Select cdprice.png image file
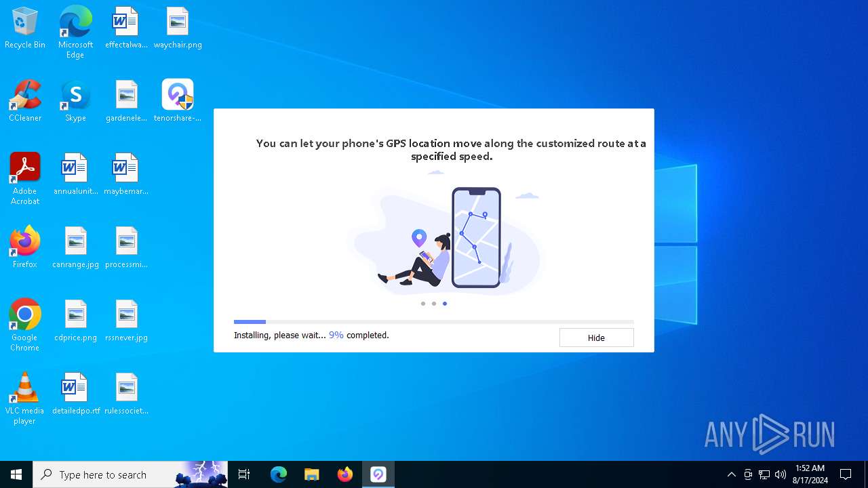This screenshot has width=868, height=488. coord(75,321)
